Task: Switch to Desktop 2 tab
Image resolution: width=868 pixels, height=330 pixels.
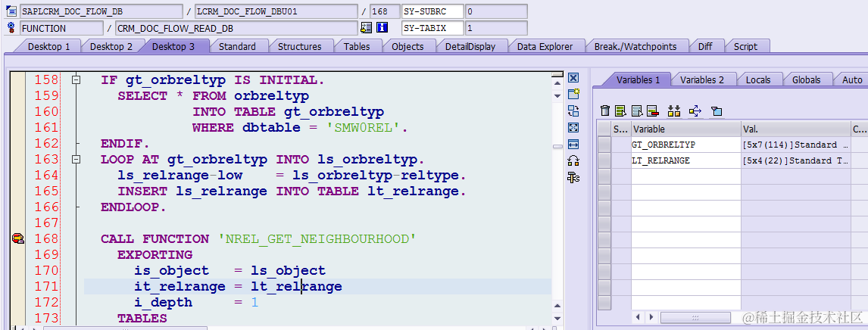Action: point(111,46)
